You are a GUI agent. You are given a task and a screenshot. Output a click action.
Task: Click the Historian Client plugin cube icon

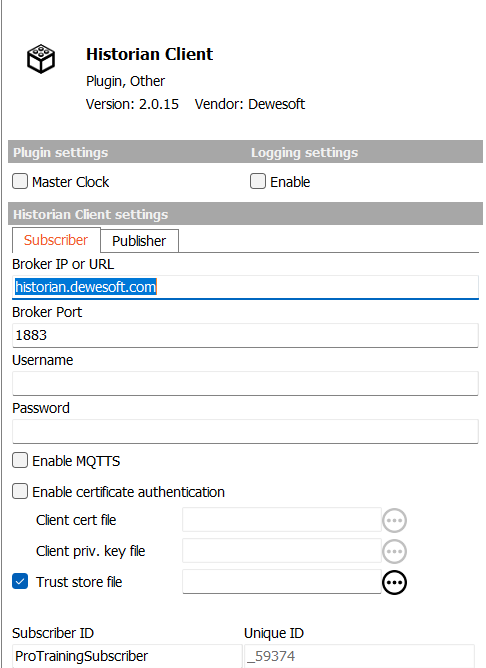pos(41,59)
